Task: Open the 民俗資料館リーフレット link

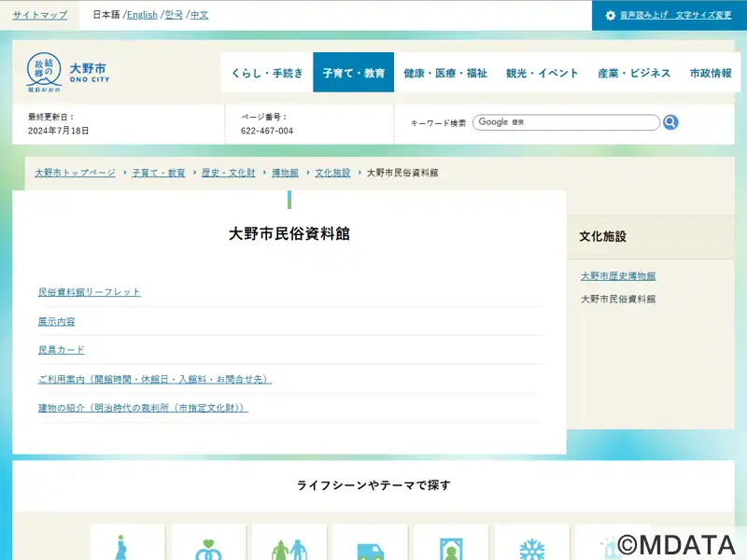Action: 90,292
